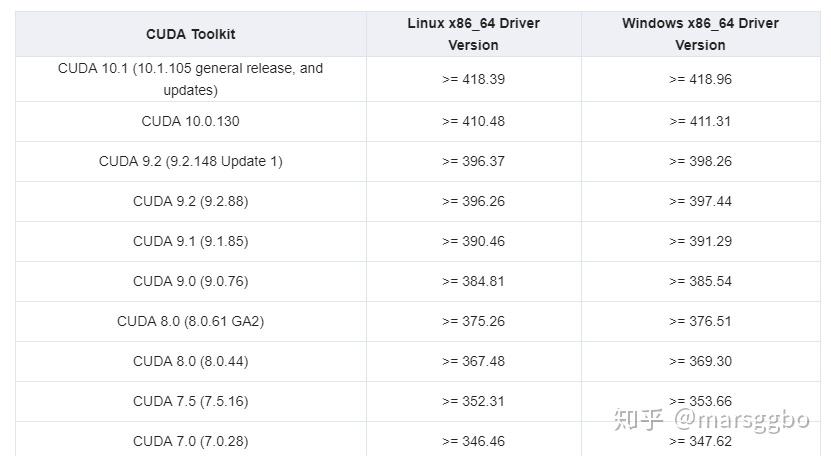The height and width of the screenshot is (456, 831).
Task: Click the Linux driver value >= 418.39
Action: click(x=473, y=79)
